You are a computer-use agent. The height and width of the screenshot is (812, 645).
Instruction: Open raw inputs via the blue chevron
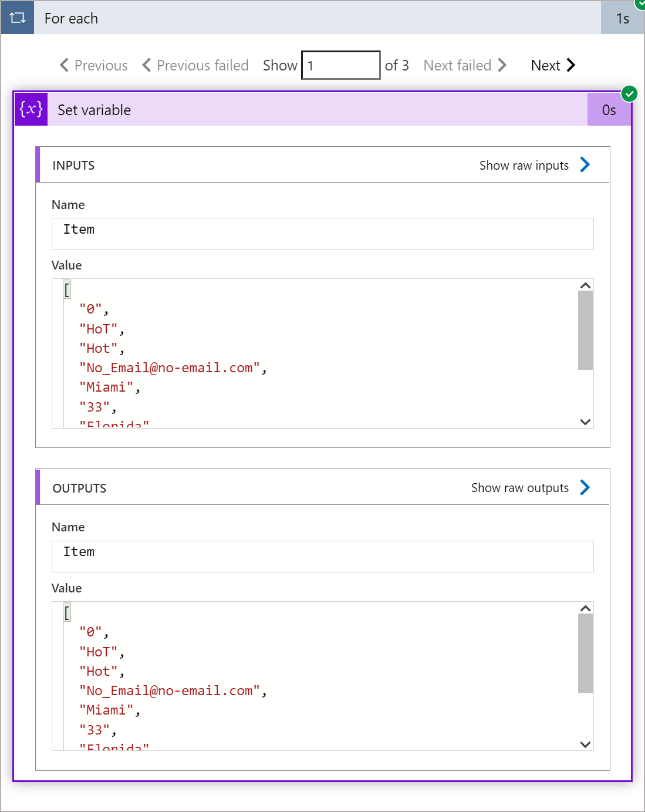coord(585,165)
